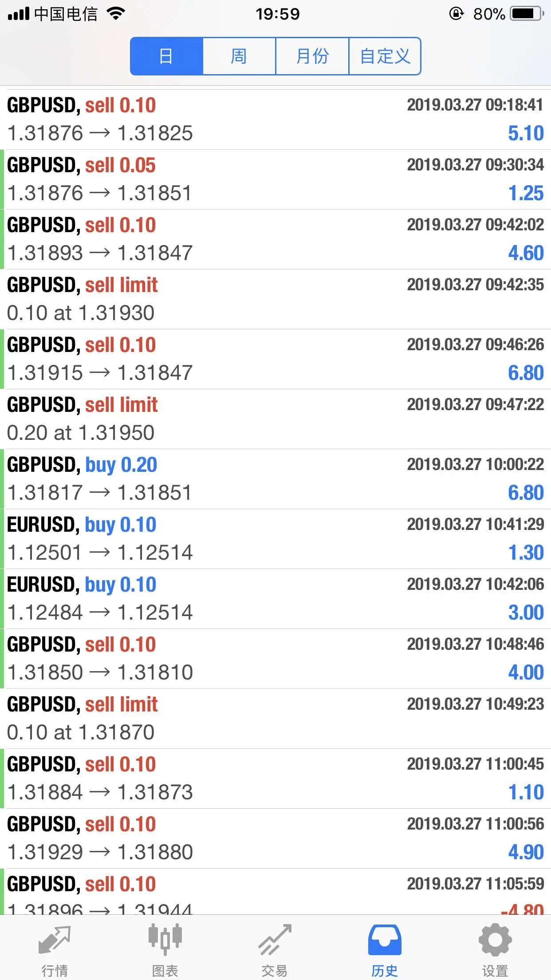Switch to the 月份 month period
This screenshot has height=980, width=551.
click(312, 56)
